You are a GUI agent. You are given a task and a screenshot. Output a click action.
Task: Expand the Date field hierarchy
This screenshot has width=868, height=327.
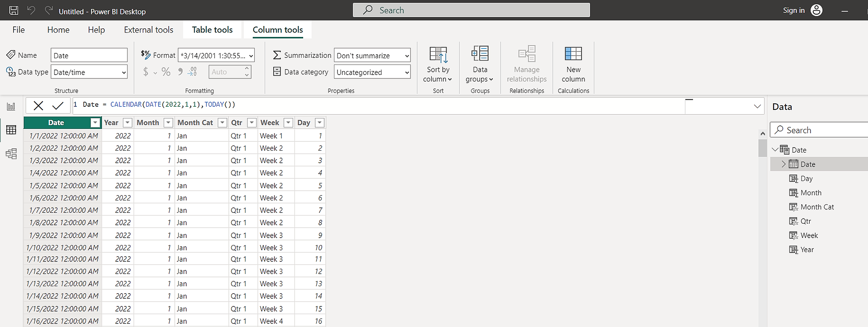[x=783, y=164]
